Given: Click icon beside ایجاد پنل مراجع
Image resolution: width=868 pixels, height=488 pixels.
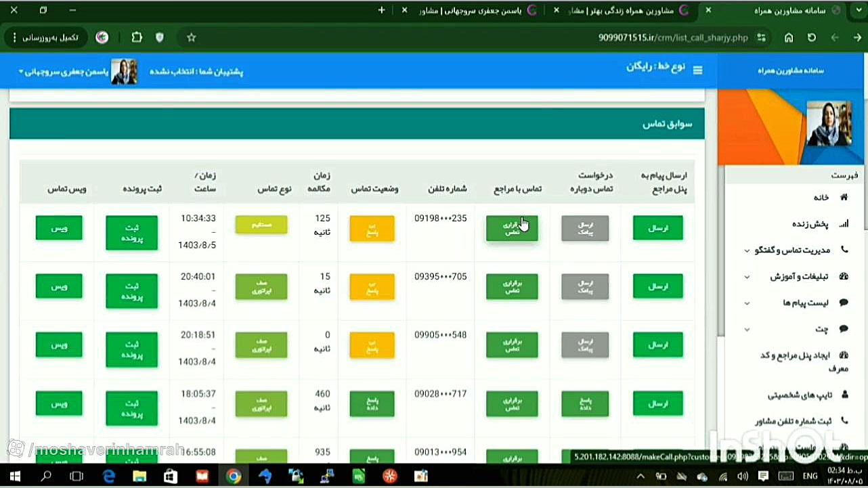Looking at the screenshot, I should (x=844, y=355).
